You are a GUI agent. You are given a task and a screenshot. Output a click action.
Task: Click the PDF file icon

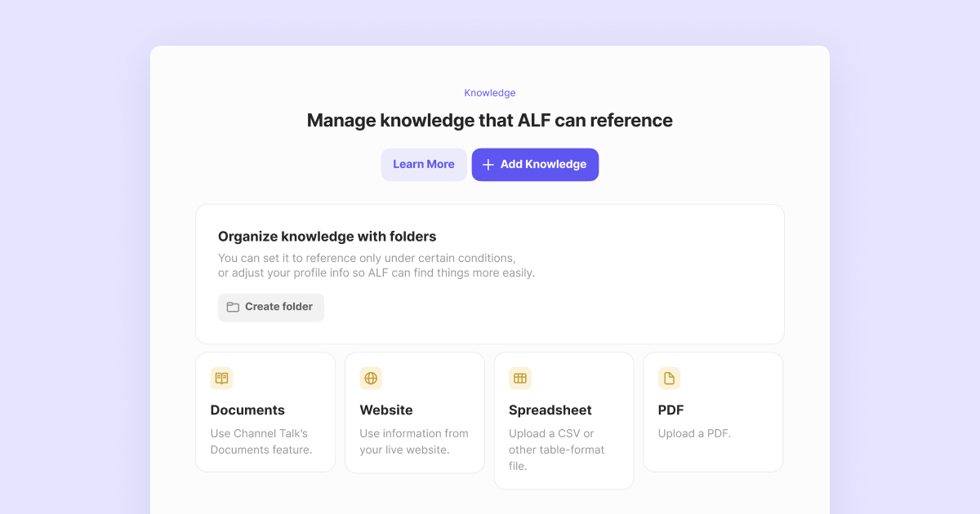(669, 378)
